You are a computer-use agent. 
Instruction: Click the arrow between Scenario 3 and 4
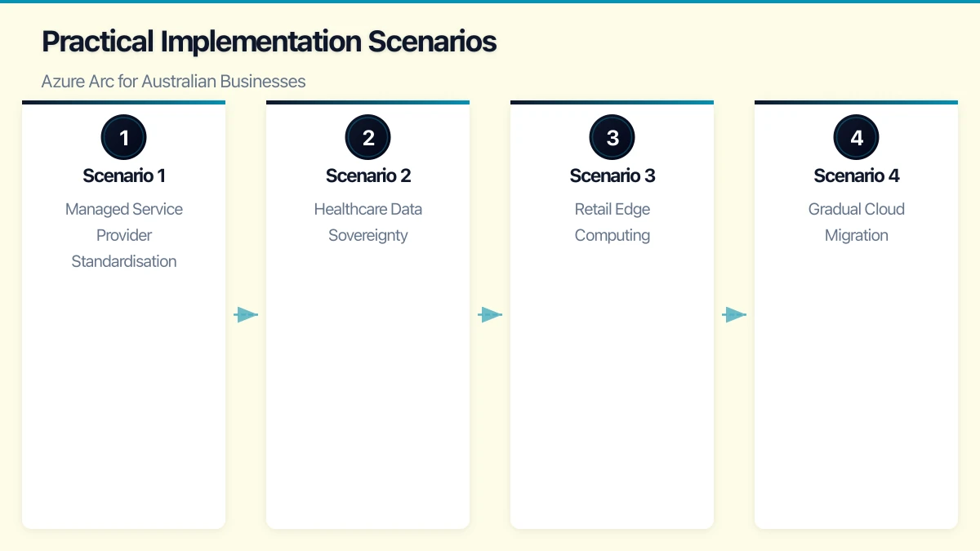[734, 314]
